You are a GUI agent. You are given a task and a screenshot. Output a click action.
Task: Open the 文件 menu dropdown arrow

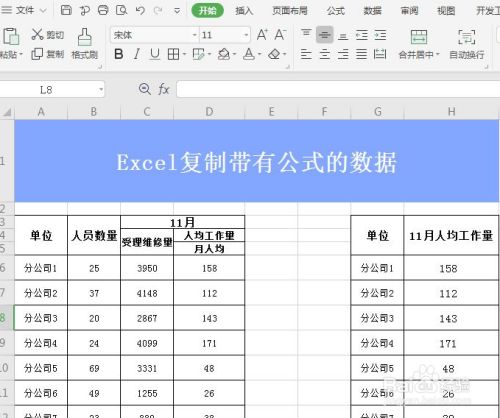point(43,11)
